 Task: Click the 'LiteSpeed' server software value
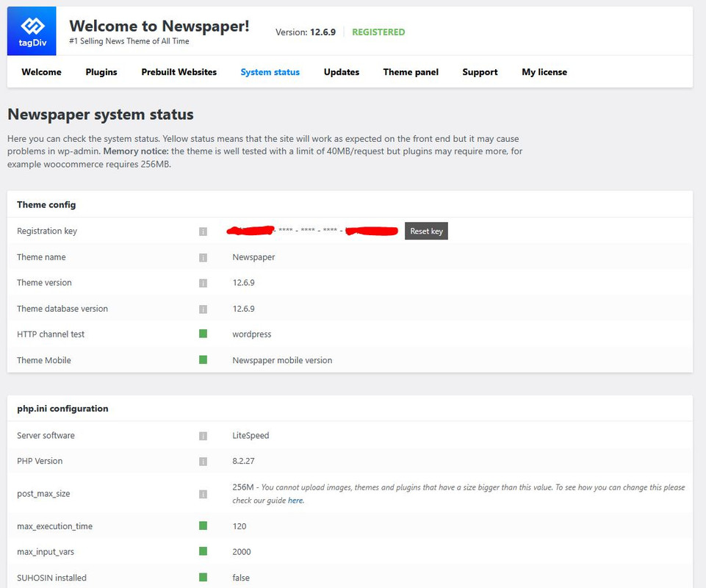(x=251, y=436)
